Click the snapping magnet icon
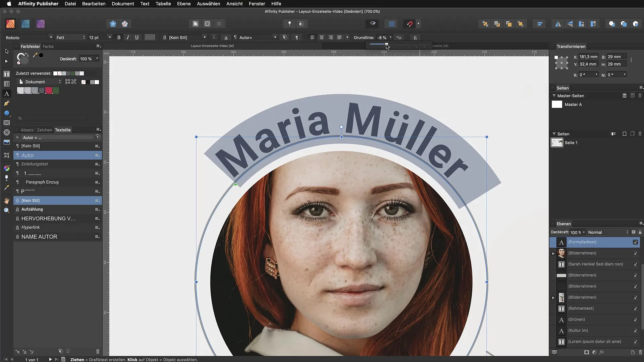 [x=410, y=24]
